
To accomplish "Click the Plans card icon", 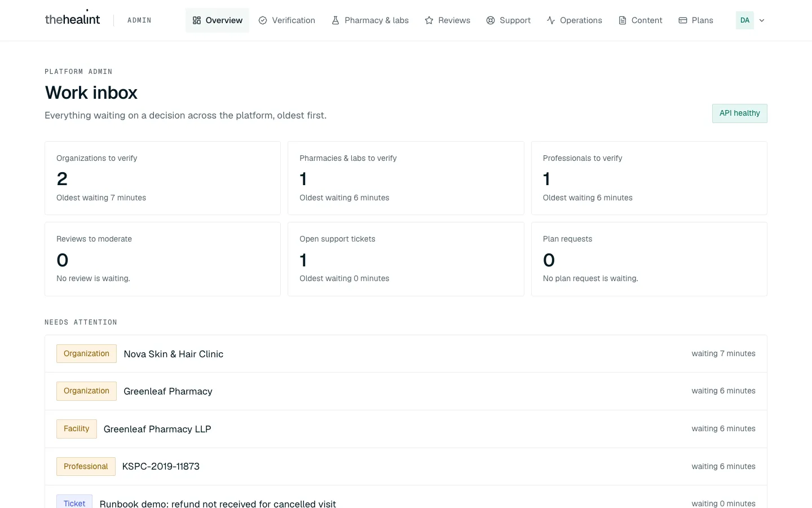I will [683, 20].
